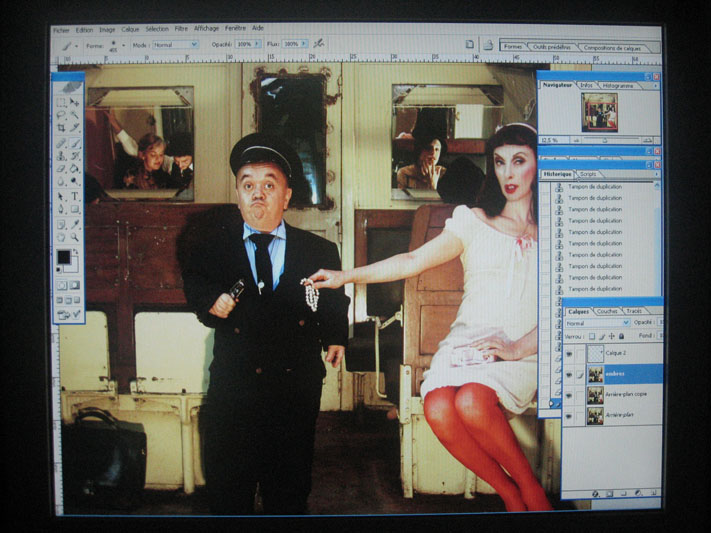Image resolution: width=711 pixels, height=533 pixels.
Task: Hide the Arrière-plan layer
Action: click(x=569, y=416)
